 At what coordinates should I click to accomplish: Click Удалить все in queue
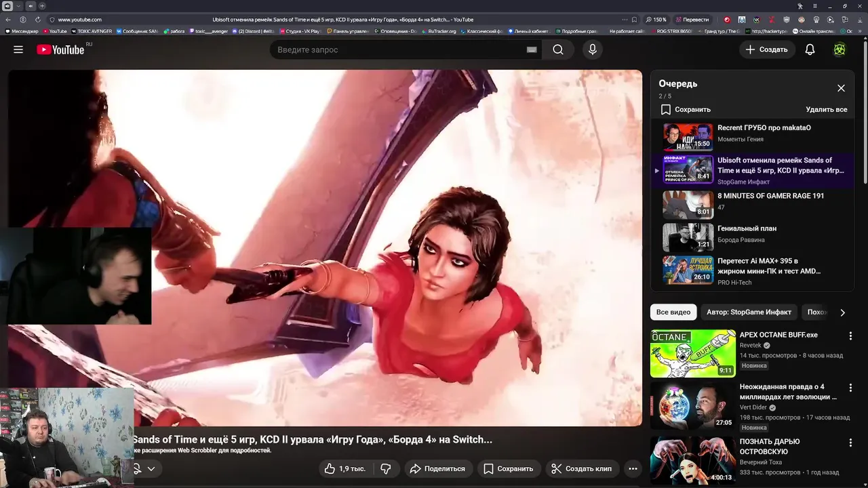(826, 109)
